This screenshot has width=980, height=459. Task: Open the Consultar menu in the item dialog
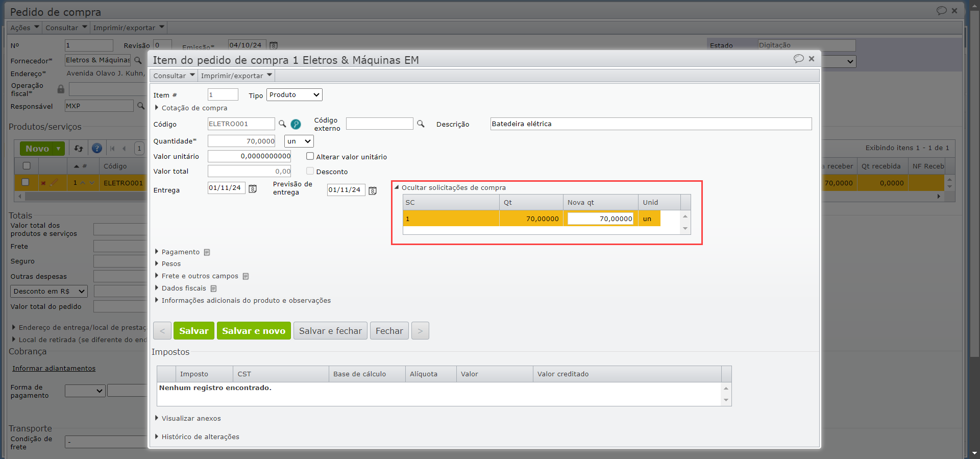click(x=174, y=76)
